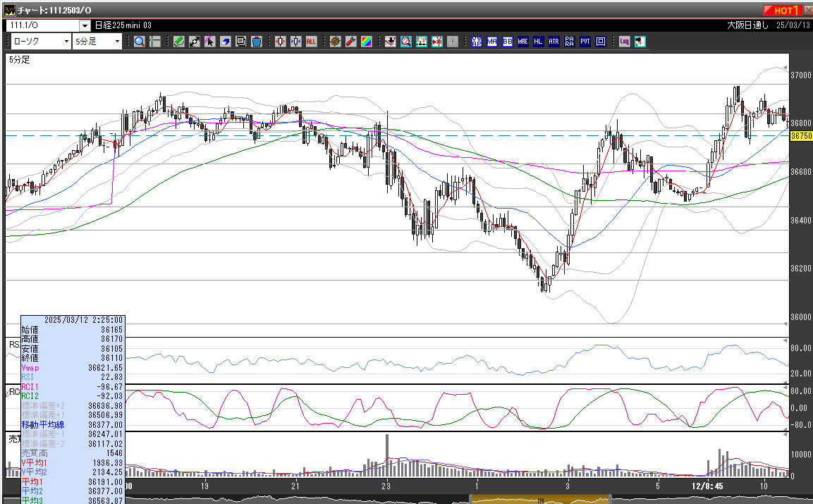This screenshot has height=504, width=813.
Task: Click the 日経225mini 03 instrument name
Action: 123,25
